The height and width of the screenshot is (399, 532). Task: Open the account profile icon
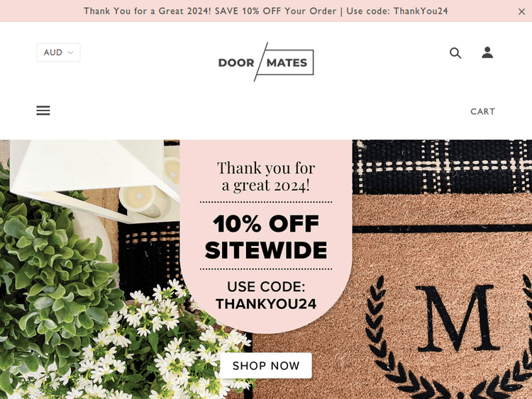[487, 52]
